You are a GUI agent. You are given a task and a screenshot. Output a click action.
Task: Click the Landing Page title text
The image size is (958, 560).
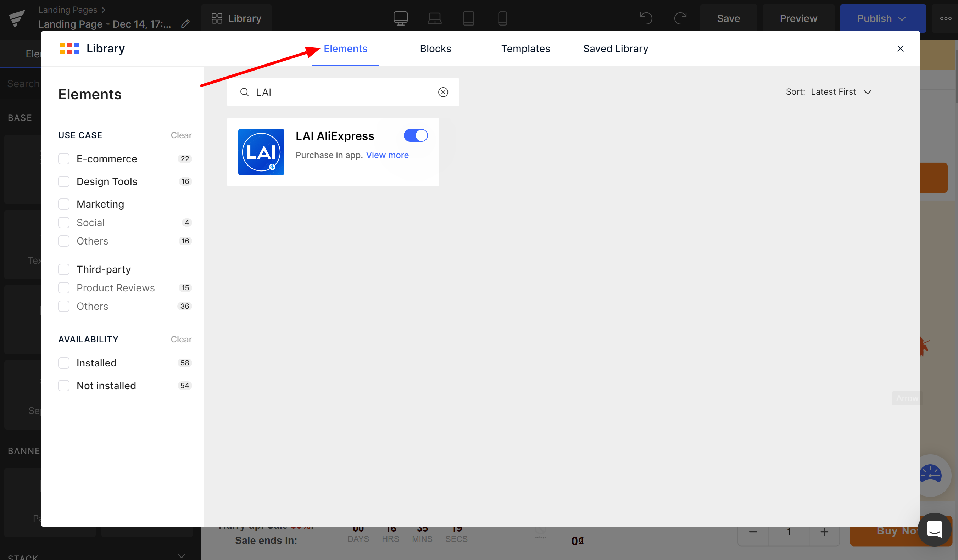pyautogui.click(x=105, y=24)
